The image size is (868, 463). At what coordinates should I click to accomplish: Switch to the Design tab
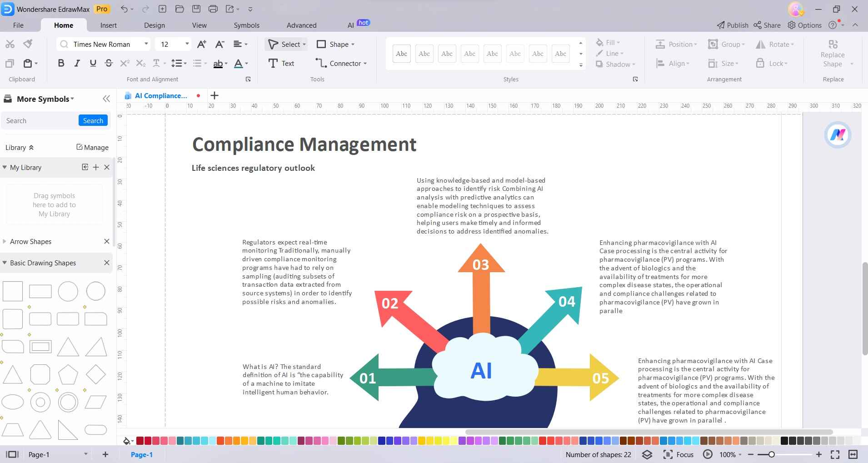coord(155,25)
